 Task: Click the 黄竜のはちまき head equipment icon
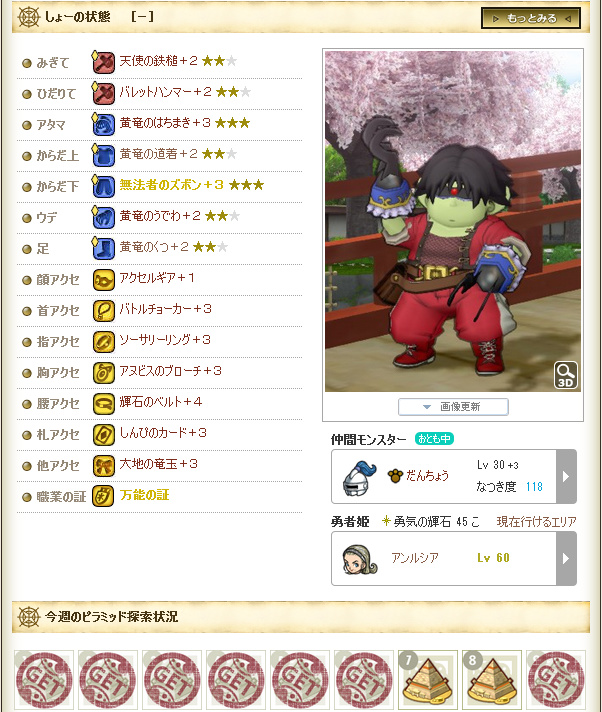pyautogui.click(x=103, y=124)
